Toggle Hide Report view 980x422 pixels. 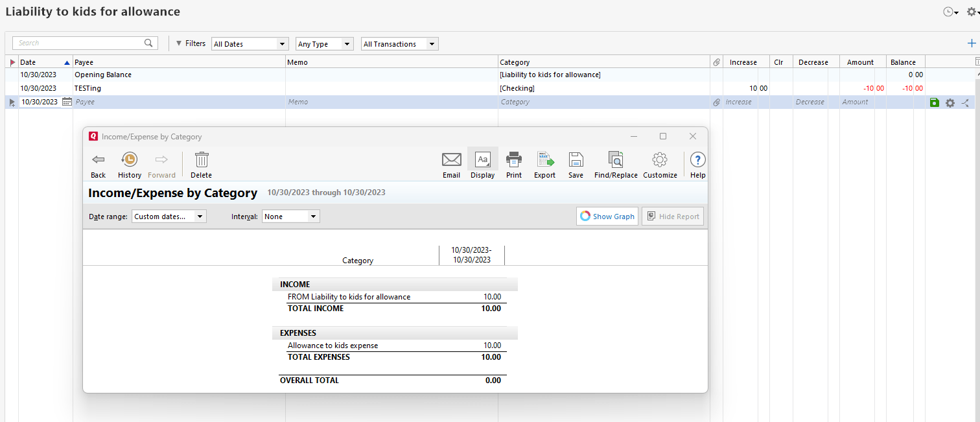(673, 216)
